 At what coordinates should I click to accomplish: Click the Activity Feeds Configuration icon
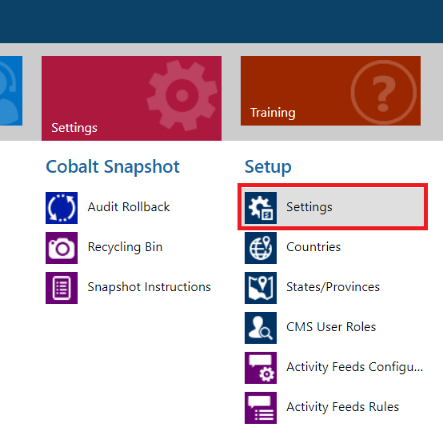pyautogui.click(x=261, y=368)
